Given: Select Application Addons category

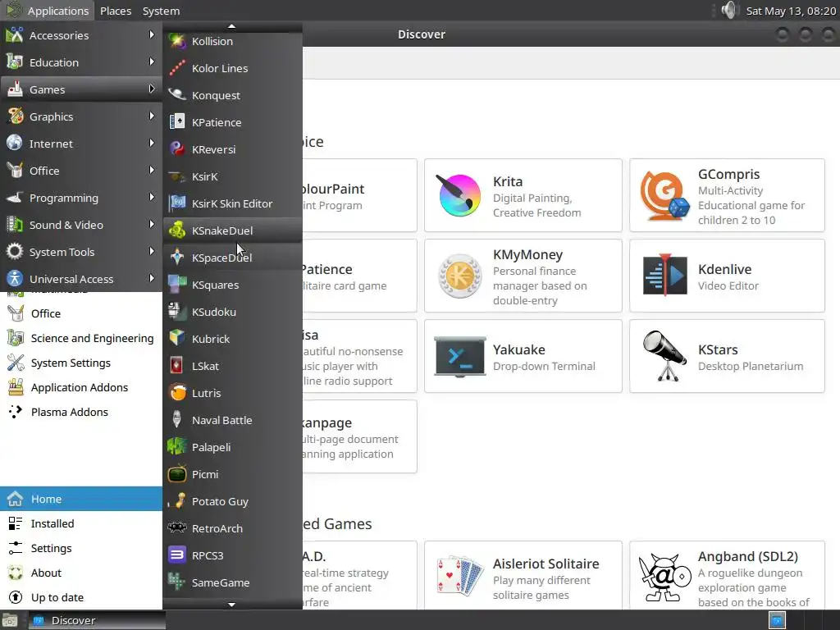Looking at the screenshot, I should click(x=81, y=387).
